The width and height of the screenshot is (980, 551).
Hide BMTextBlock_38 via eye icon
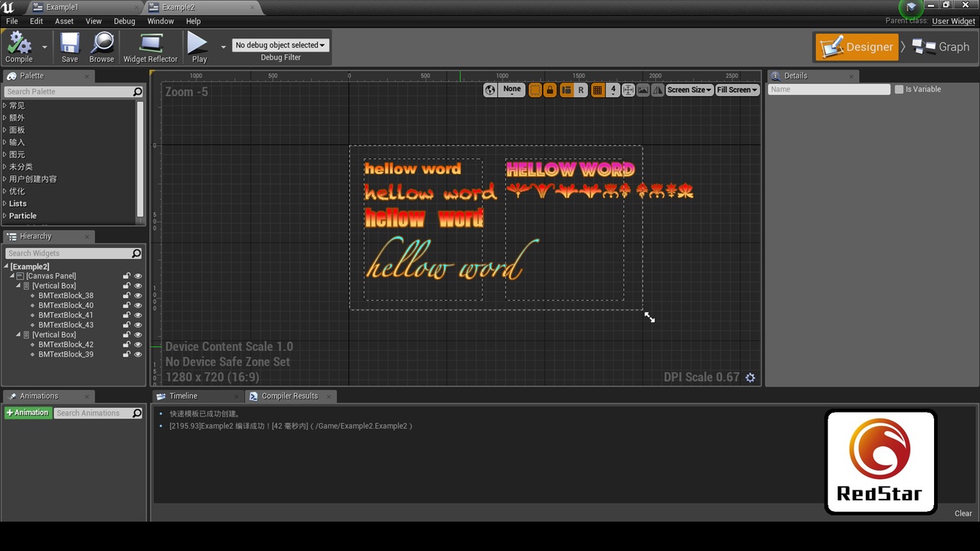tap(139, 295)
